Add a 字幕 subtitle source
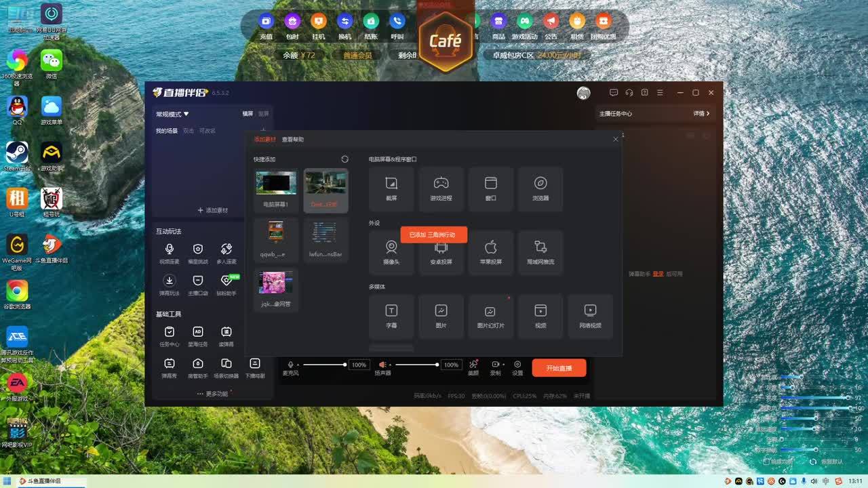The height and width of the screenshot is (488, 868). click(x=391, y=316)
